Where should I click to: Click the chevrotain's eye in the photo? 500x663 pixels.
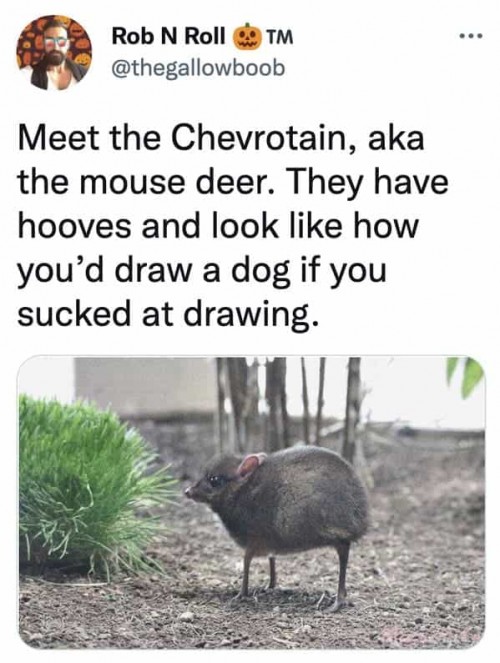[x=216, y=481]
